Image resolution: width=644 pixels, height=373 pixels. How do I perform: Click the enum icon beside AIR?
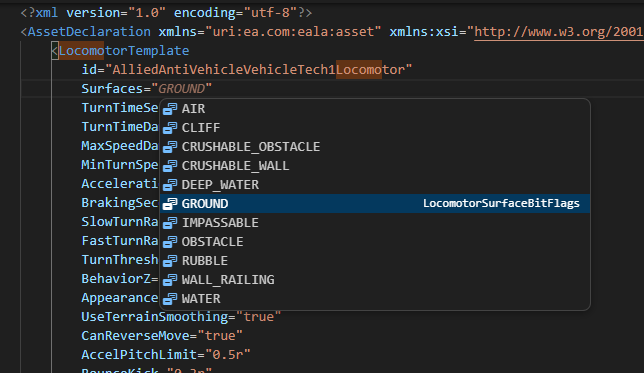tap(170, 109)
